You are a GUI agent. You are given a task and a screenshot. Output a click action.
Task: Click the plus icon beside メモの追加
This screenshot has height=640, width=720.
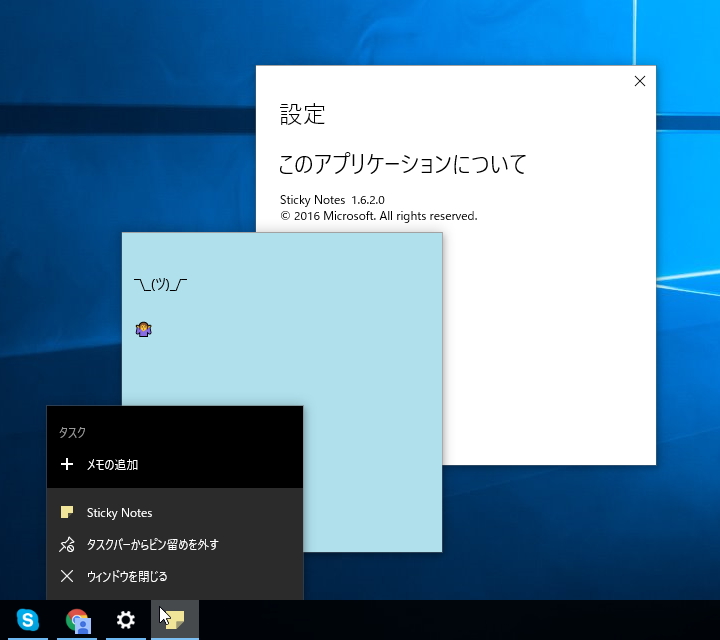coord(67,464)
